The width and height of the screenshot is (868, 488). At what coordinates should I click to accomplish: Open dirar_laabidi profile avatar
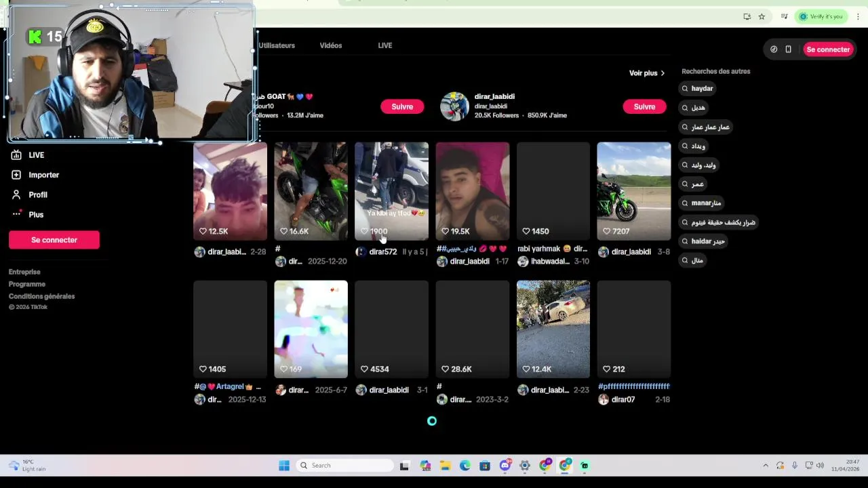click(x=454, y=106)
